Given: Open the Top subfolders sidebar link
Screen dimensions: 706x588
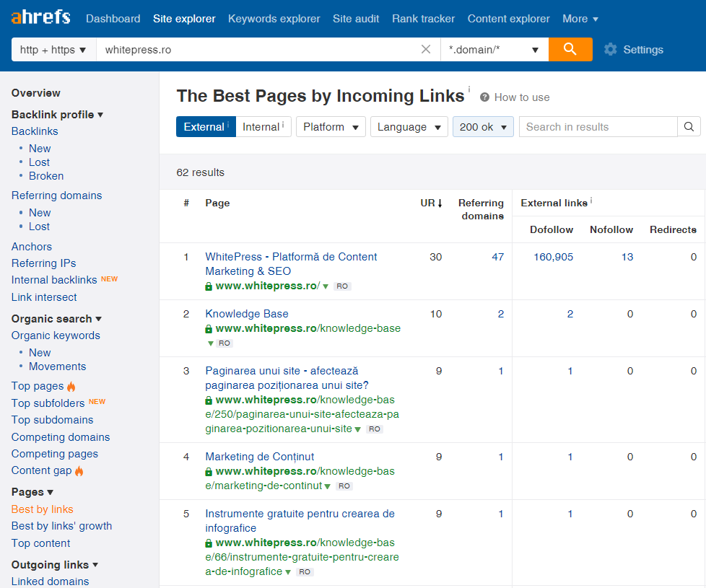Looking at the screenshot, I should click(48, 403).
